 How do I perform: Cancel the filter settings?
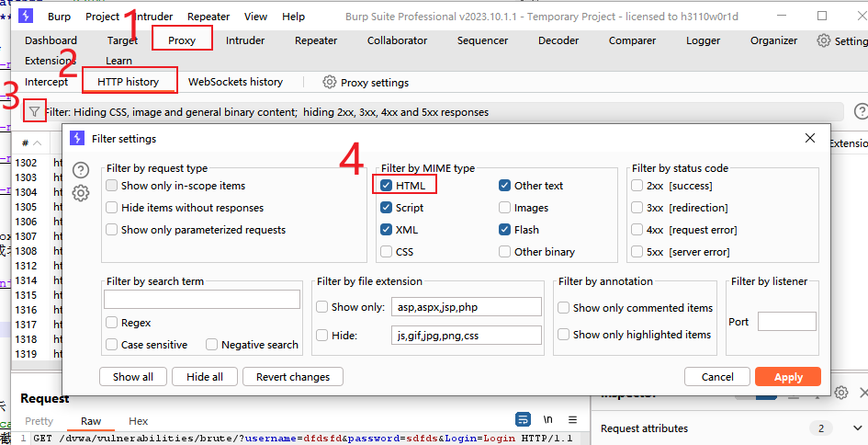pyautogui.click(x=717, y=377)
